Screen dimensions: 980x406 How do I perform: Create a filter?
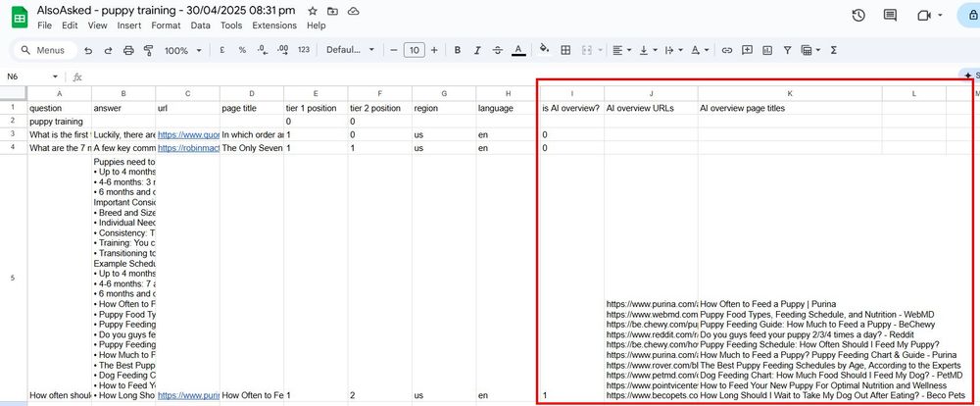(788, 50)
